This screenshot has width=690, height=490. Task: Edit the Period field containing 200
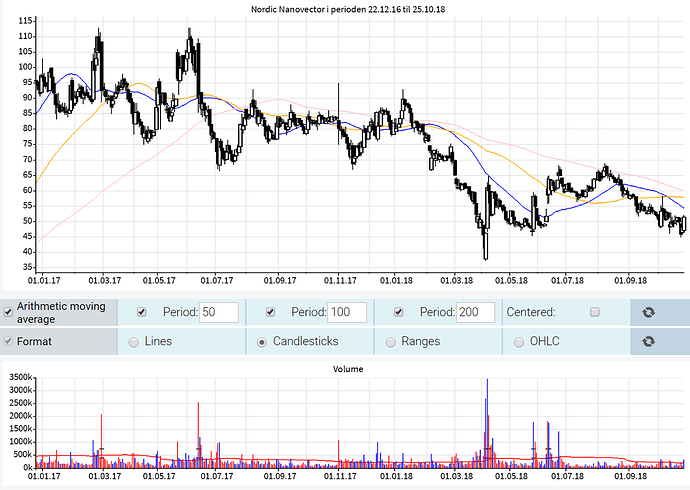(x=475, y=312)
